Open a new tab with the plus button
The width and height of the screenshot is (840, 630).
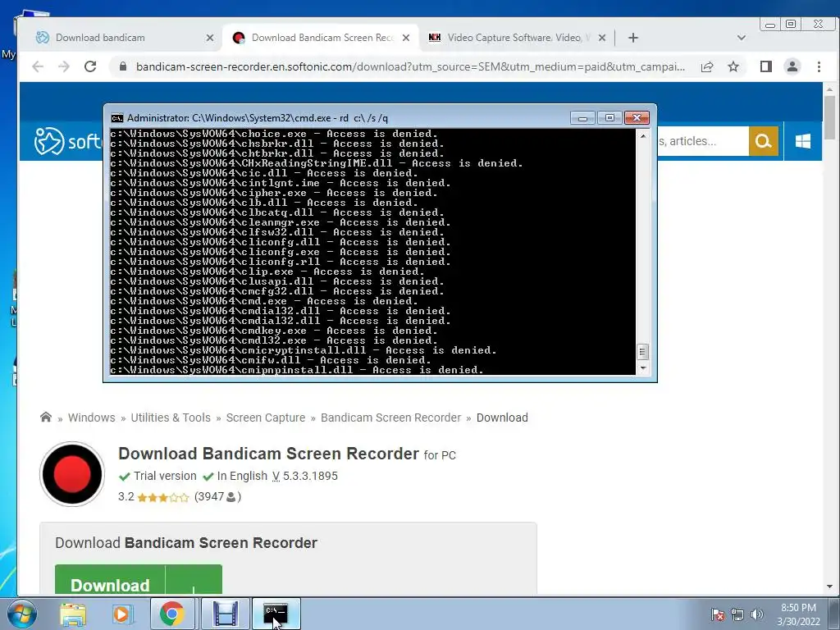pyautogui.click(x=633, y=38)
